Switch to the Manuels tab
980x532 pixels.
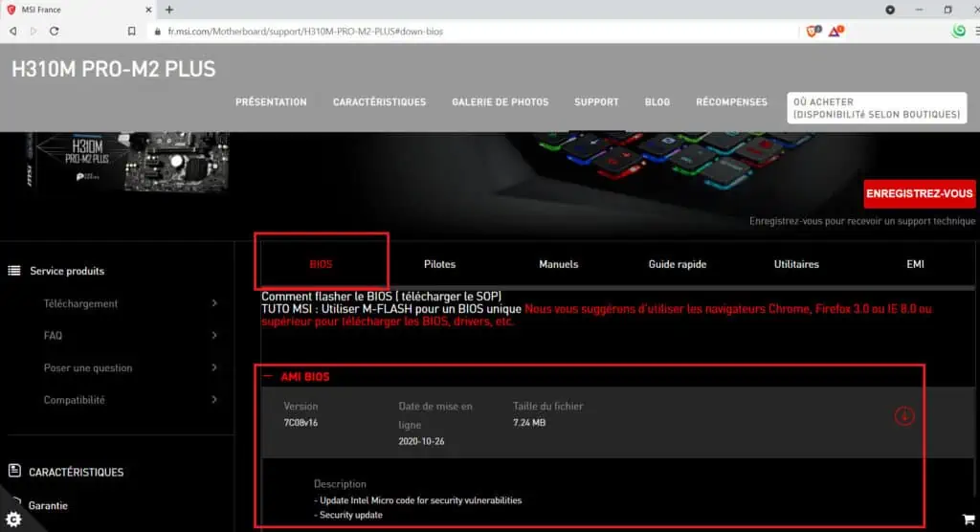click(x=559, y=264)
